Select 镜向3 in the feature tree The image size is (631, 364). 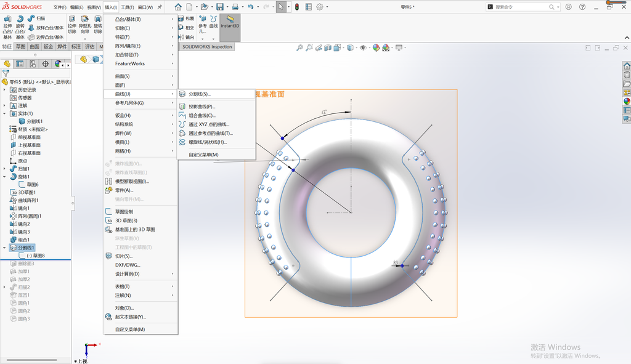(24, 232)
